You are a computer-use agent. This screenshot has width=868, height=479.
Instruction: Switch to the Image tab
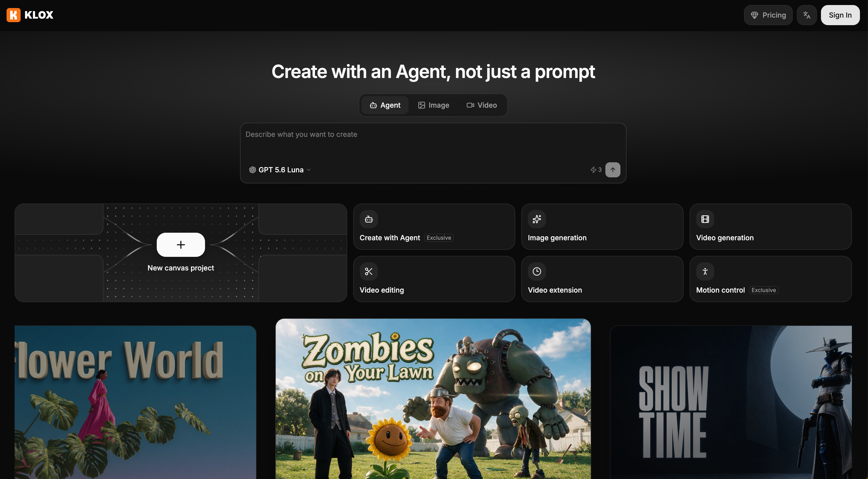[433, 105]
